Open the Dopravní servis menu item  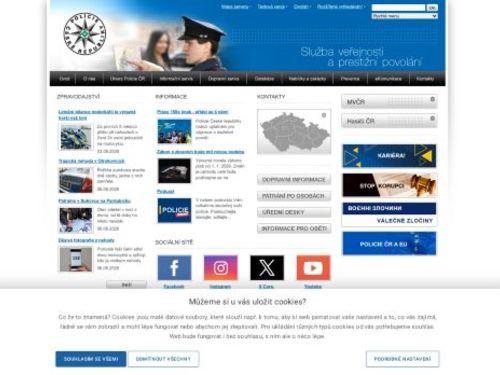click(223, 79)
